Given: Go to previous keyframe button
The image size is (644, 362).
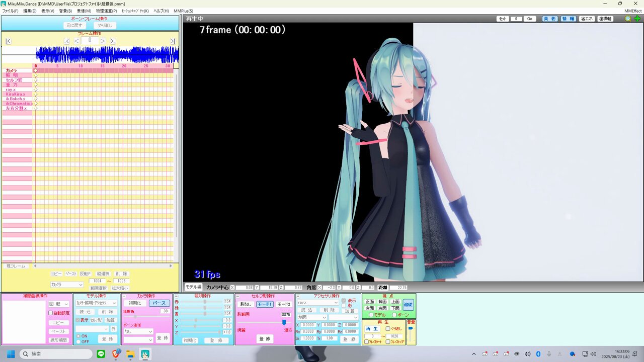Looking at the screenshot, I should 67,41.
